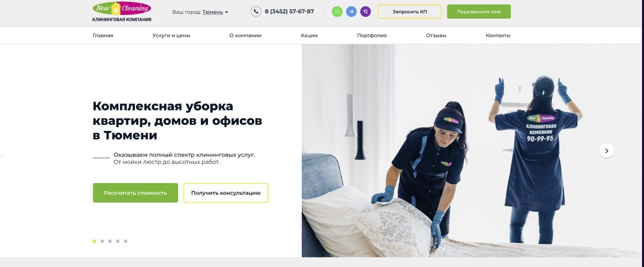Select the fourth slide dot
Image resolution: width=644 pixels, height=267 pixels.
tap(118, 241)
